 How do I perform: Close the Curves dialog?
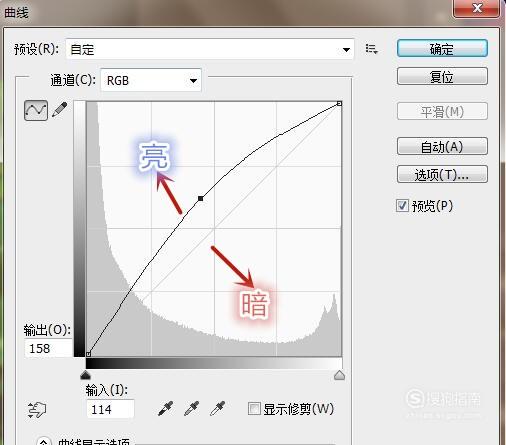click(x=476, y=8)
